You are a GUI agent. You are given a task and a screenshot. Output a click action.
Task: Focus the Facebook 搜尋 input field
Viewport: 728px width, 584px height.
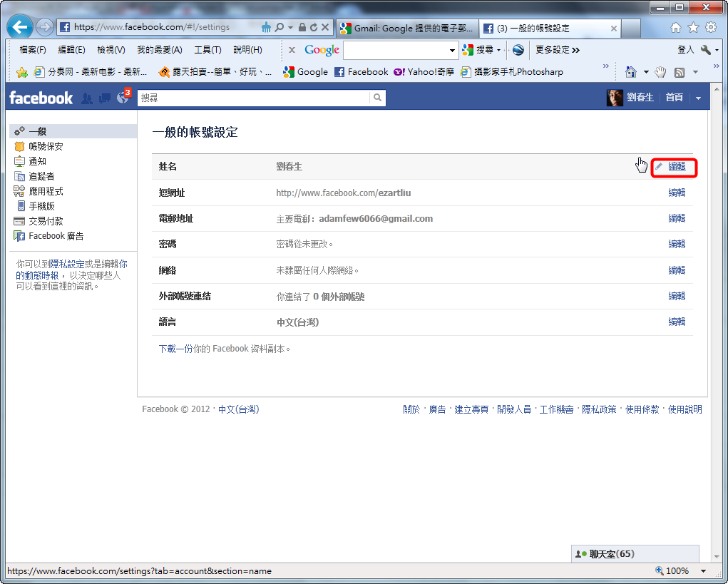pos(254,98)
